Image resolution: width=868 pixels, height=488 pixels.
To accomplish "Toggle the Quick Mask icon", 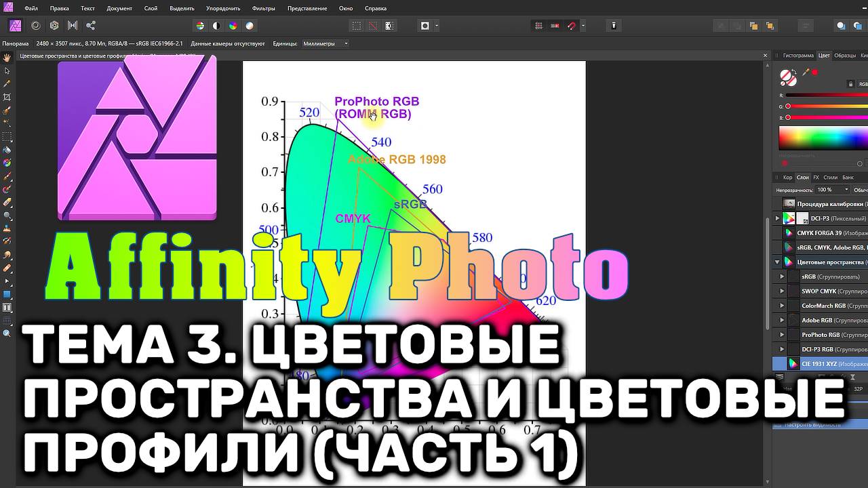I will click(x=425, y=26).
